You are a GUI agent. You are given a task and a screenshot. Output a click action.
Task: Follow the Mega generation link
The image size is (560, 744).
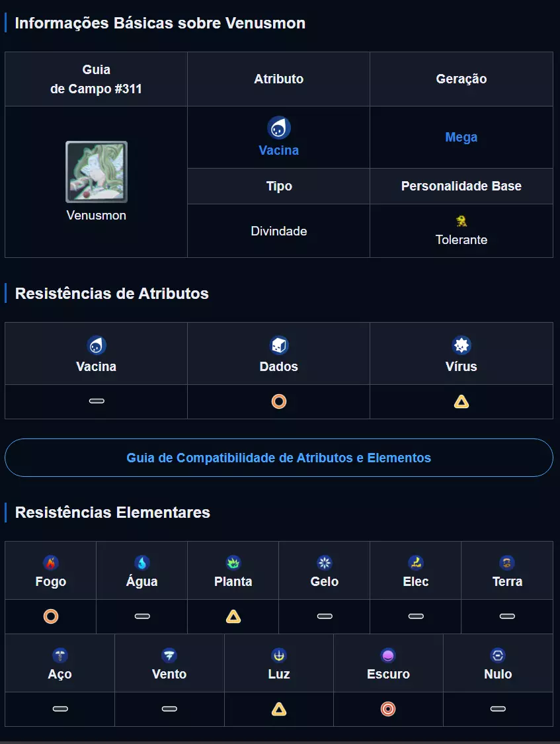[x=461, y=138]
